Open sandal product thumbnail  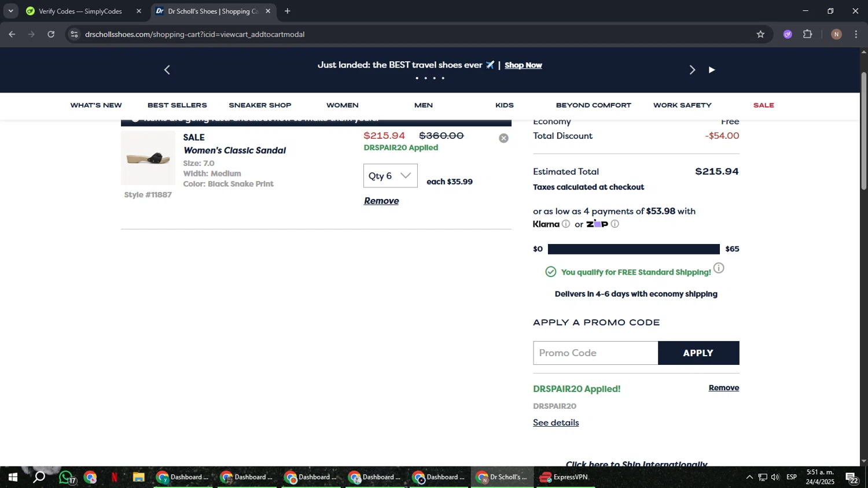click(148, 158)
